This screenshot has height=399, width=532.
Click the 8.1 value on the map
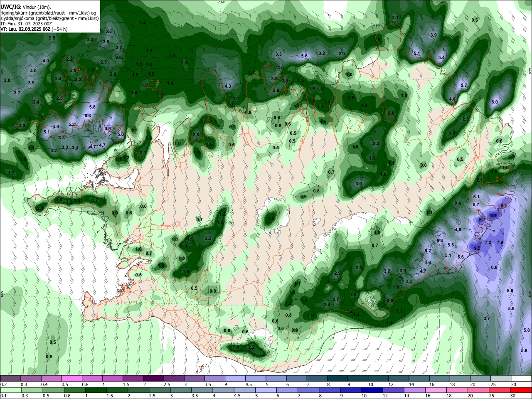click(504, 206)
